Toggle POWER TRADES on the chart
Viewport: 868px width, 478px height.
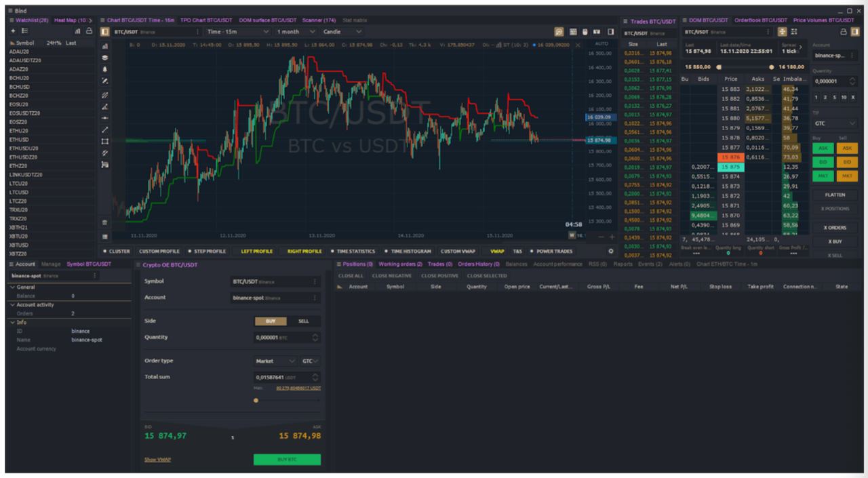click(551, 251)
